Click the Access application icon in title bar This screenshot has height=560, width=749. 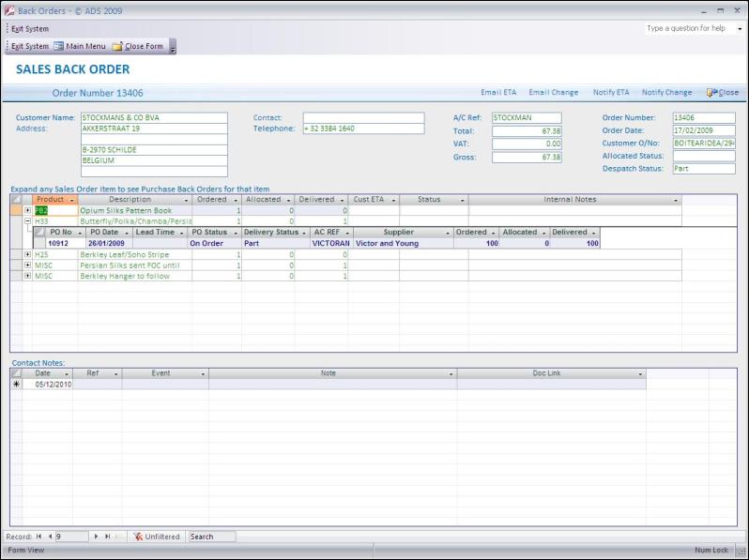(x=9, y=10)
